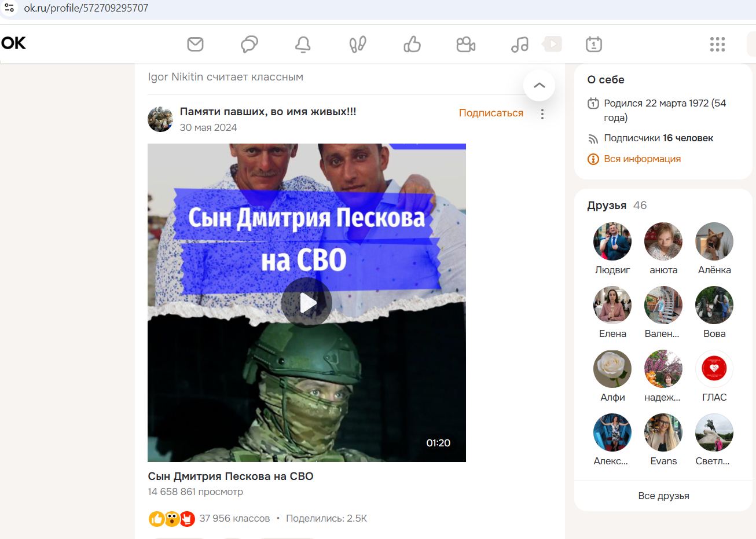The width and height of the screenshot is (756, 539).
Task: Open the services grid menu icon
Action: tap(717, 44)
